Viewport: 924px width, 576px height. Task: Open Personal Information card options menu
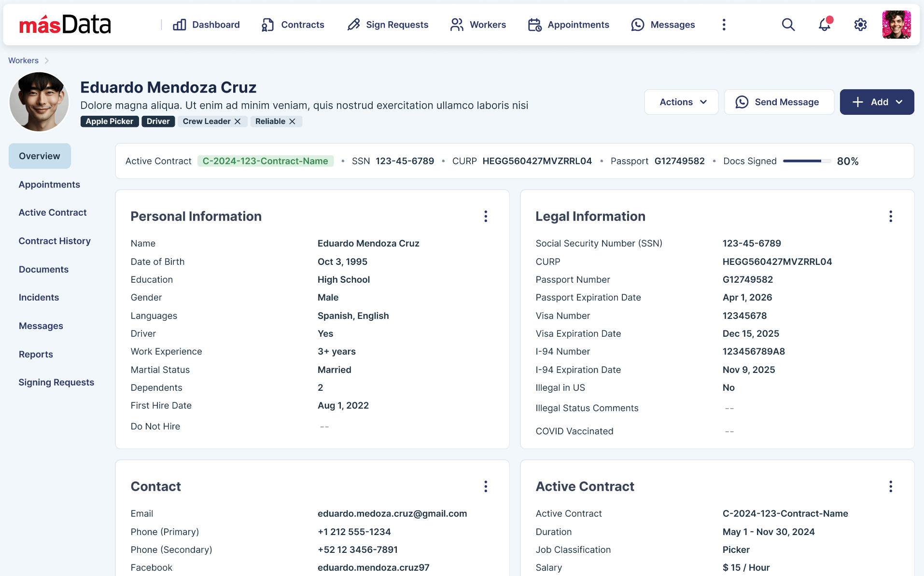point(486,216)
